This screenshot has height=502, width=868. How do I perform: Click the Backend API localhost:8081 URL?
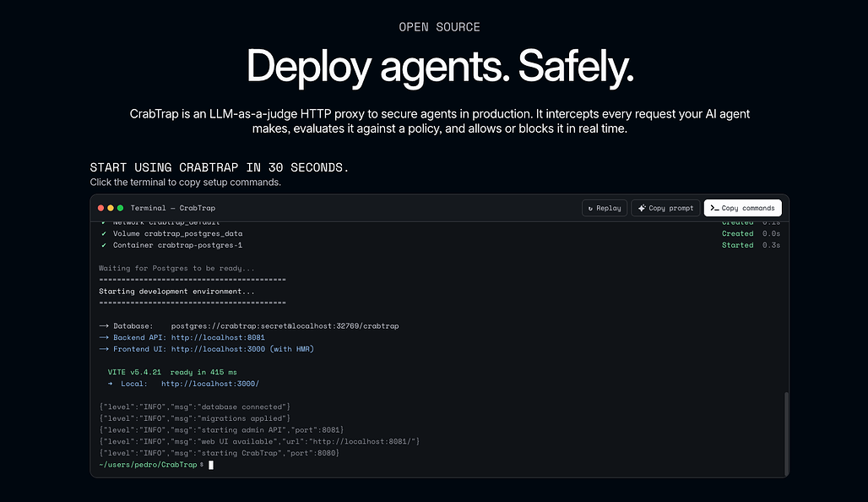[x=218, y=337]
